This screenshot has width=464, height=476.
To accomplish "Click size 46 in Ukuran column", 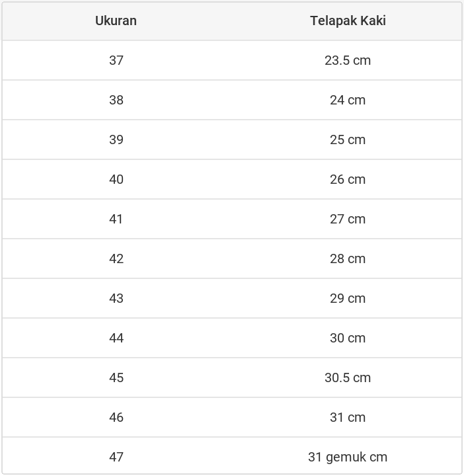I will pyautogui.click(x=116, y=417).
